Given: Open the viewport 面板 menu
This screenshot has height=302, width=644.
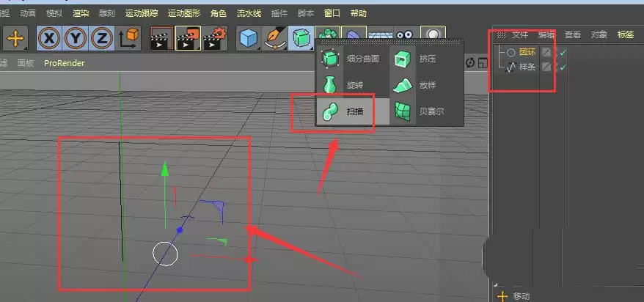Looking at the screenshot, I should click(x=26, y=63).
